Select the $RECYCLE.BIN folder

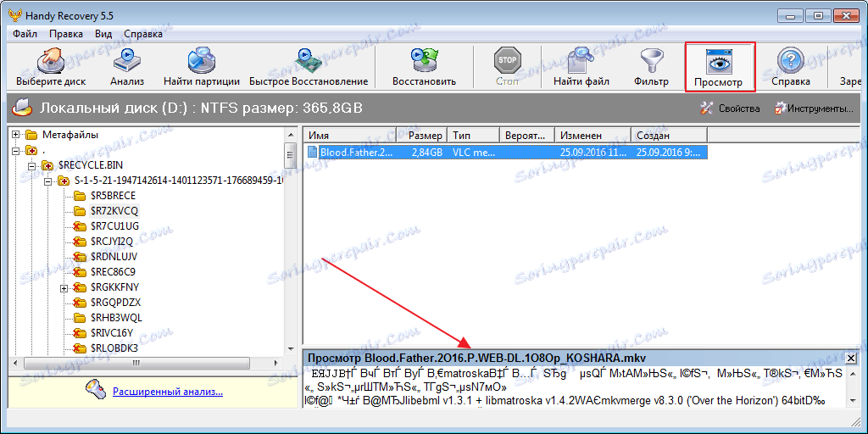[91, 165]
